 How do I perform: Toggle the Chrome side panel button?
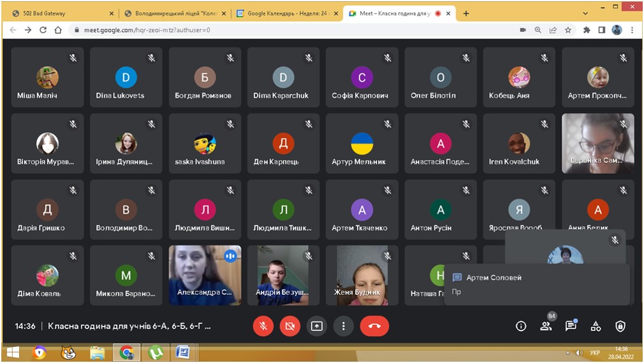(601, 30)
